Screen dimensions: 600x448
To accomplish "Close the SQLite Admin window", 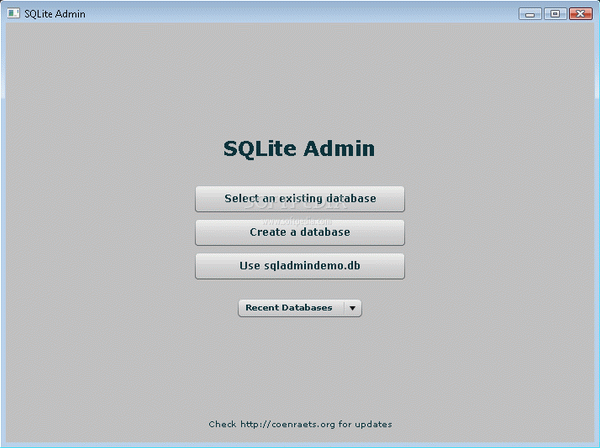I will tap(580, 14).
